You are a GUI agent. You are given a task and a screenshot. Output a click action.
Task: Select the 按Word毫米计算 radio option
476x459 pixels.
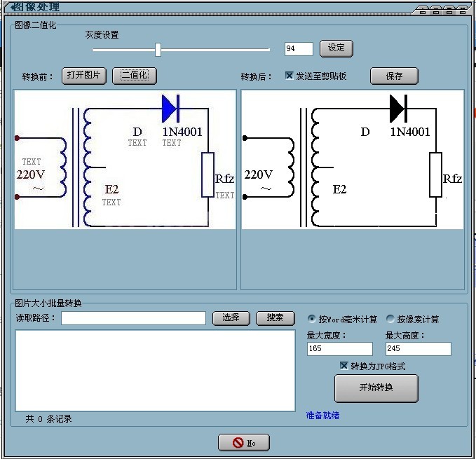click(x=312, y=319)
